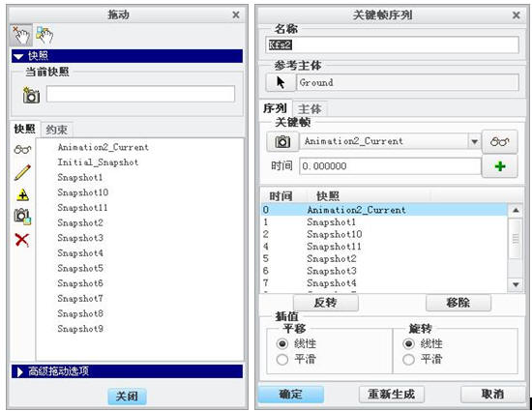This screenshot has width=532, height=411.
Task: Select smooth (平滑) rotation radio button
Action: click(x=408, y=359)
